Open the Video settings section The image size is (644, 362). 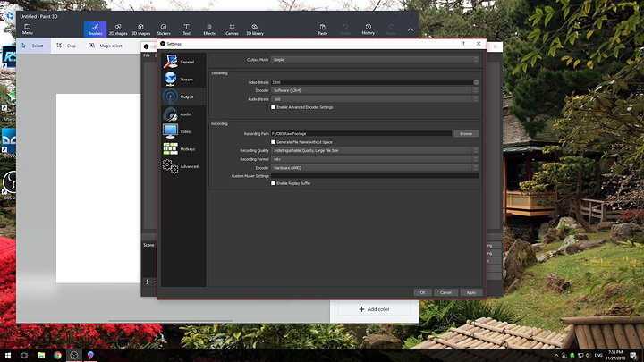[x=182, y=131]
